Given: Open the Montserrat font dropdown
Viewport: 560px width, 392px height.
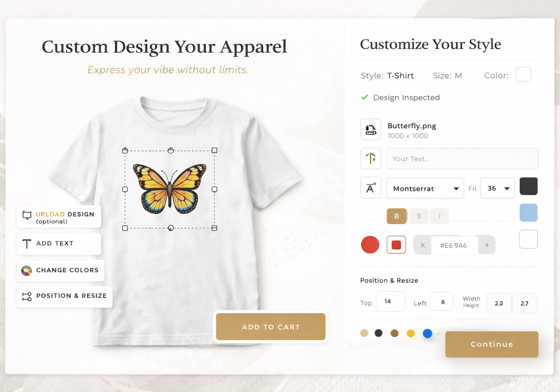Looking at the screenshot, I should (425, 188).
